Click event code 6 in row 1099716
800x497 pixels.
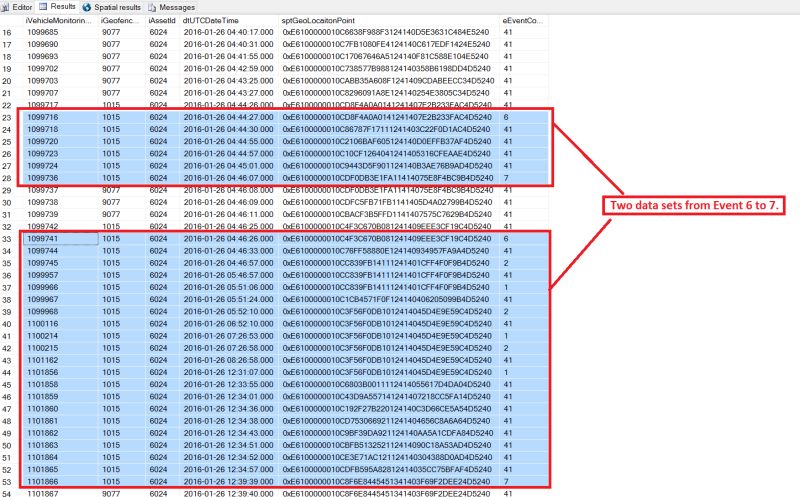tap(506, 117)
